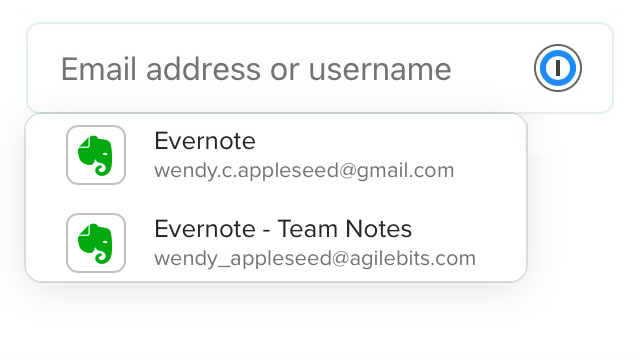Click the "Evernote - Team Notes" title

pyautogui.click(x=283, y=229)
